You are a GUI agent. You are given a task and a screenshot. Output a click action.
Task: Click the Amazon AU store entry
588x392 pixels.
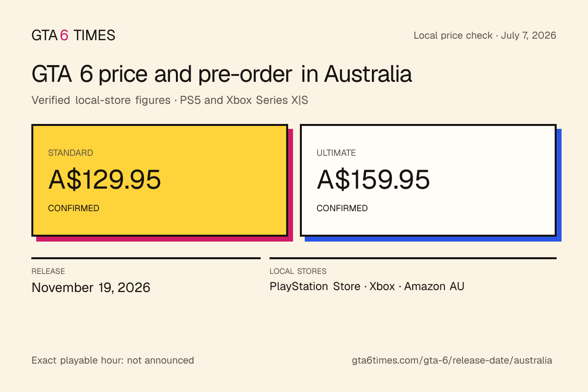coord(434,286)
